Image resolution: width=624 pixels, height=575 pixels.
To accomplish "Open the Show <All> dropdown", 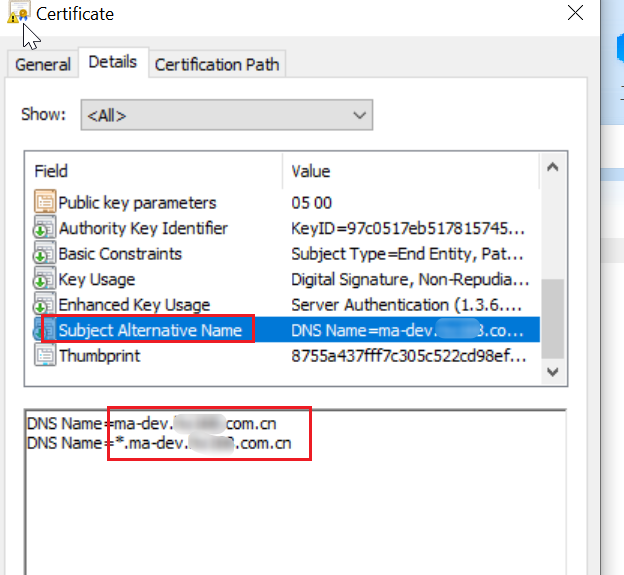I will [226, 115].
